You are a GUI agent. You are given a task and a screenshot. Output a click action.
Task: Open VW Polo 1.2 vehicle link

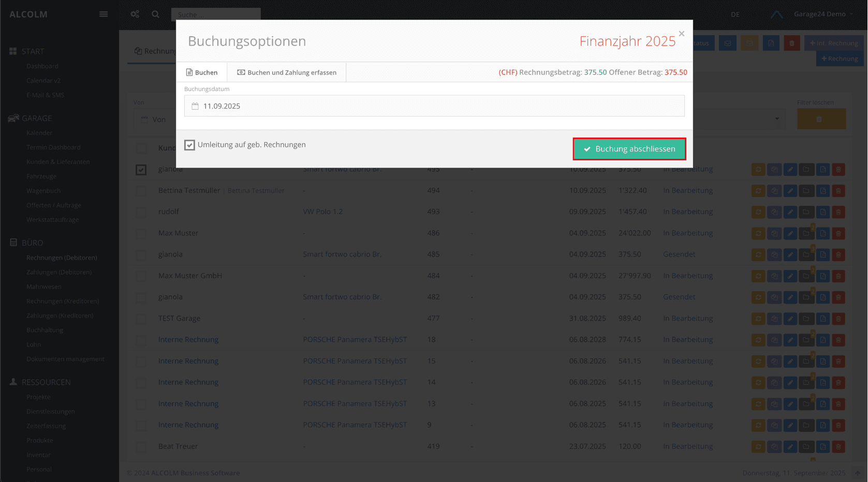[x=322, y=212]
